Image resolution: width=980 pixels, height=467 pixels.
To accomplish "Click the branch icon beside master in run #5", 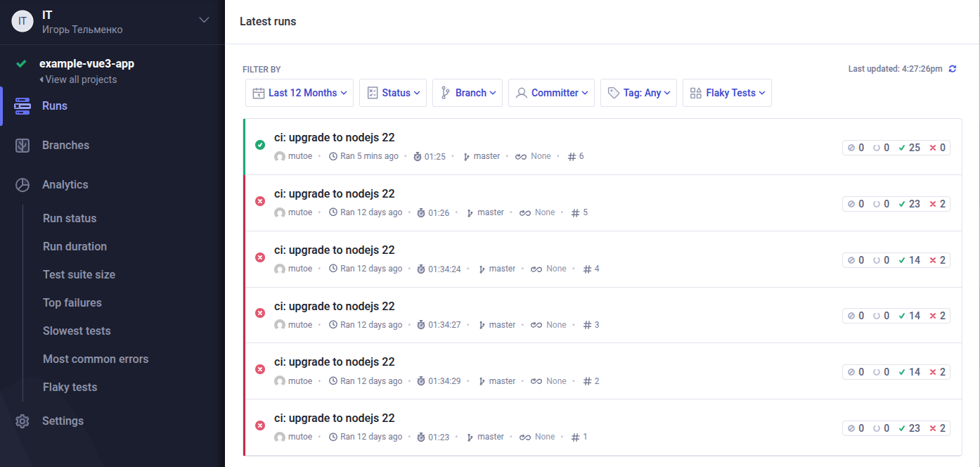I will (x=470, y=212).
